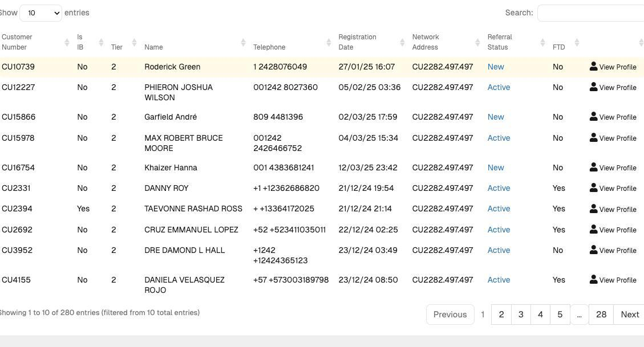Click New status for Roderick Green
This screenshot has width=644, height=347.
pos(496,67)
